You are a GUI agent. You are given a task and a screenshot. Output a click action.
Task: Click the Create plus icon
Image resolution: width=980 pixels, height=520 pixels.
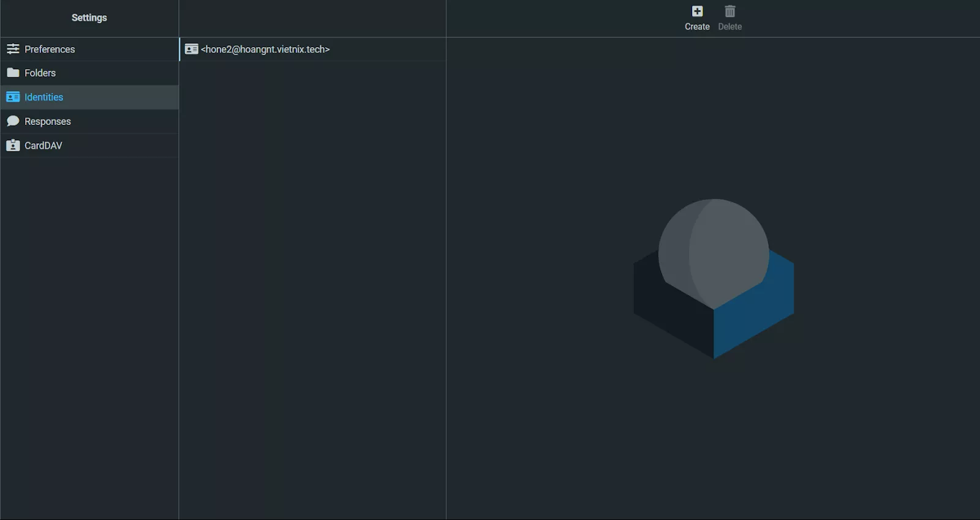tap(697, 12)
